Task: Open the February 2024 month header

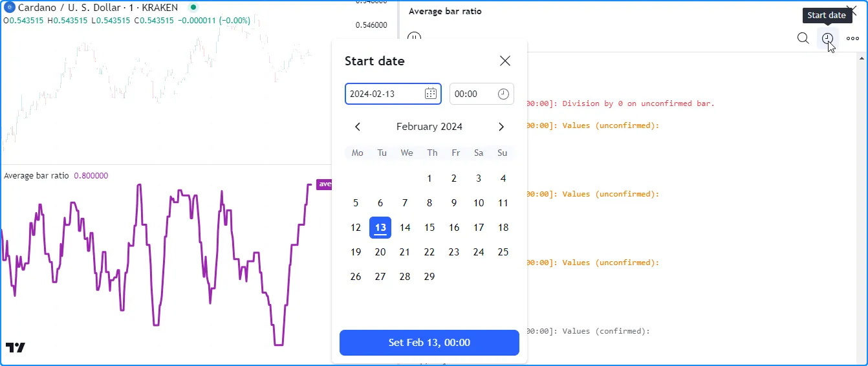Action: pyautogui.click(x=429, y=127)
